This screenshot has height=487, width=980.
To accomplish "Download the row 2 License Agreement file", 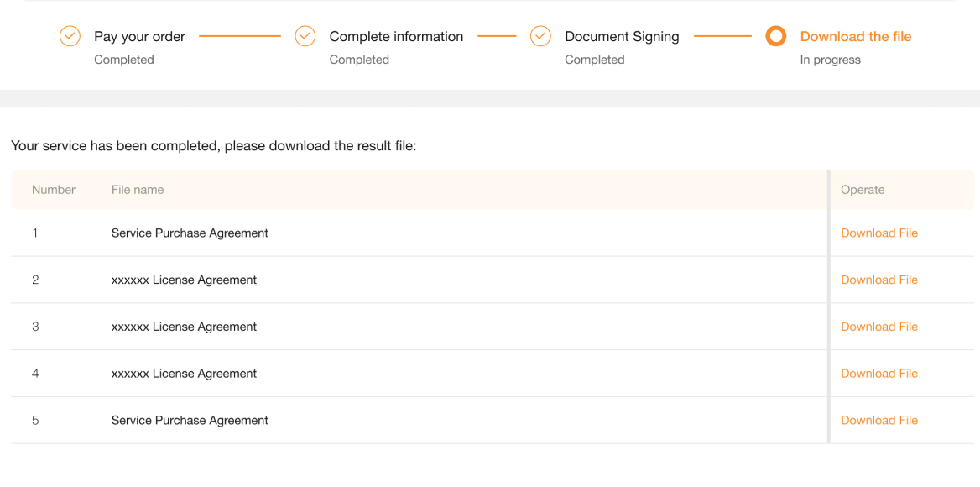I will [x=879, y=280].
